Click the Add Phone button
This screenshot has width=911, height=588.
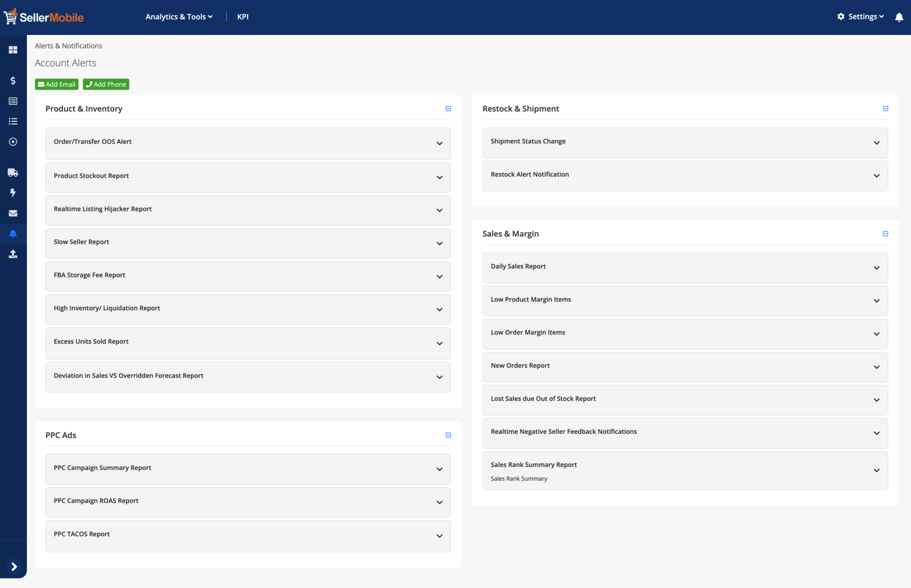(106, 84)
